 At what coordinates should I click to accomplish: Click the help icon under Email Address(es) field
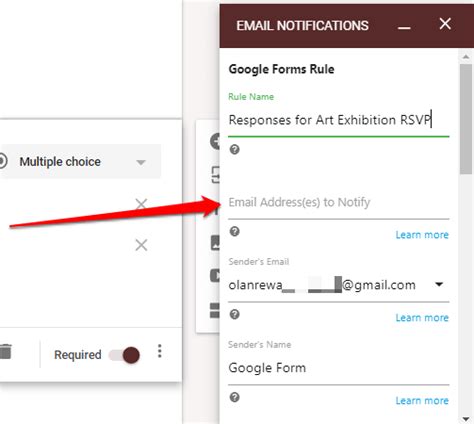[x=235, y=231]
